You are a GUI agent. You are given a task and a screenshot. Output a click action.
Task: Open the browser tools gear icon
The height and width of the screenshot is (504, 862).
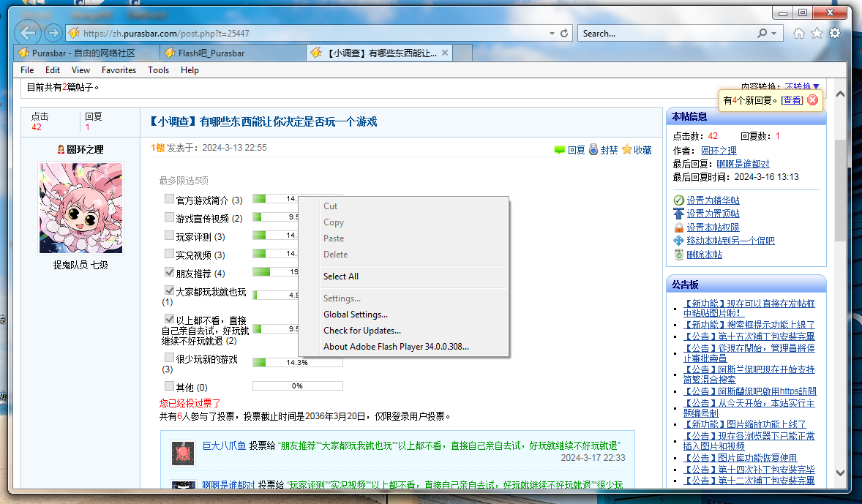coord(835,34)
